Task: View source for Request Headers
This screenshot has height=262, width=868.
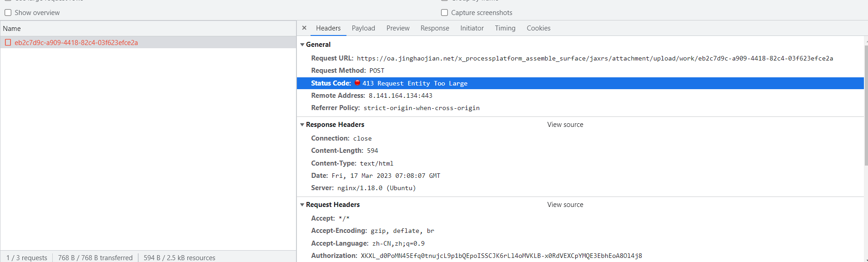Action: tap(565, 205)
